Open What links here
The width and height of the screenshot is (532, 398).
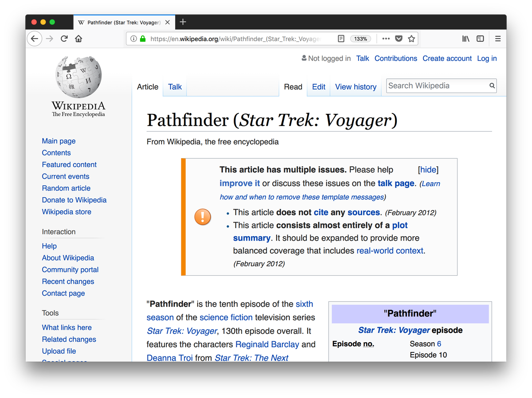tap(66, 328)
